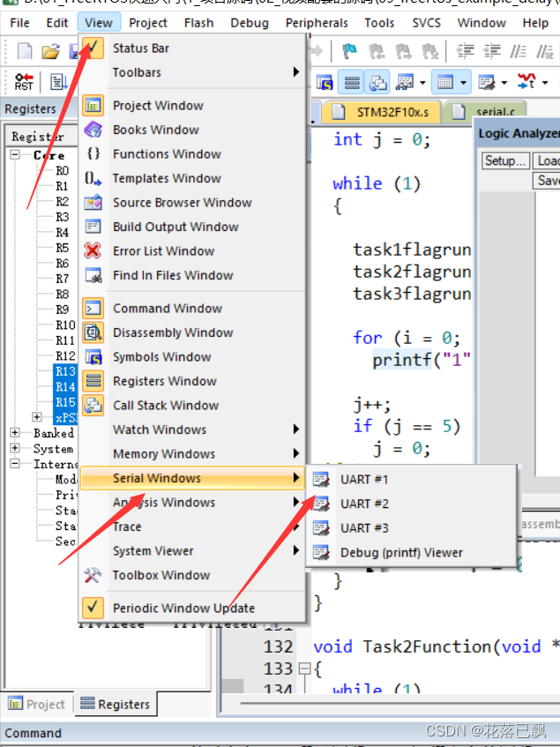Click the Open file folder toolbar icon
Screen dimensions: 560x747
50,50
